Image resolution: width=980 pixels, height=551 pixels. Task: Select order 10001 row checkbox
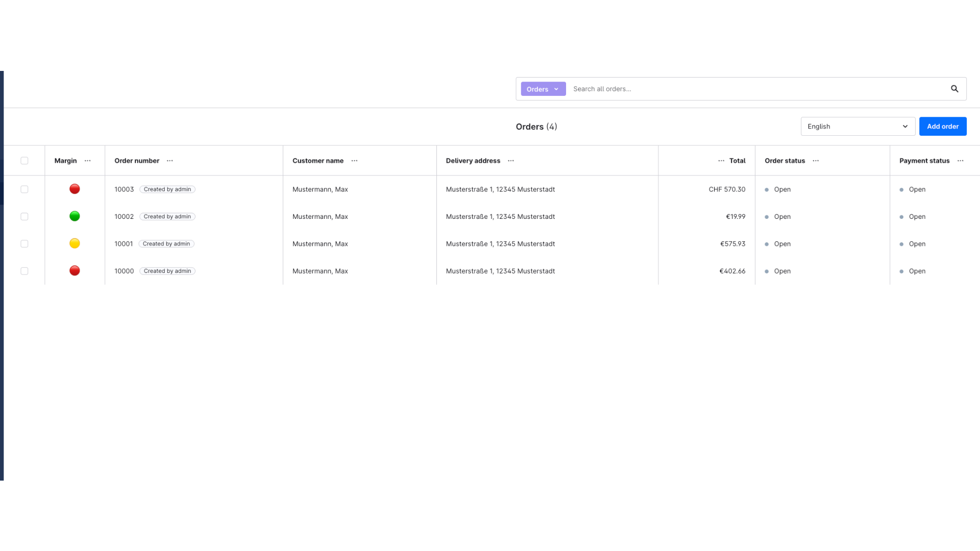(x=24, y=244)
